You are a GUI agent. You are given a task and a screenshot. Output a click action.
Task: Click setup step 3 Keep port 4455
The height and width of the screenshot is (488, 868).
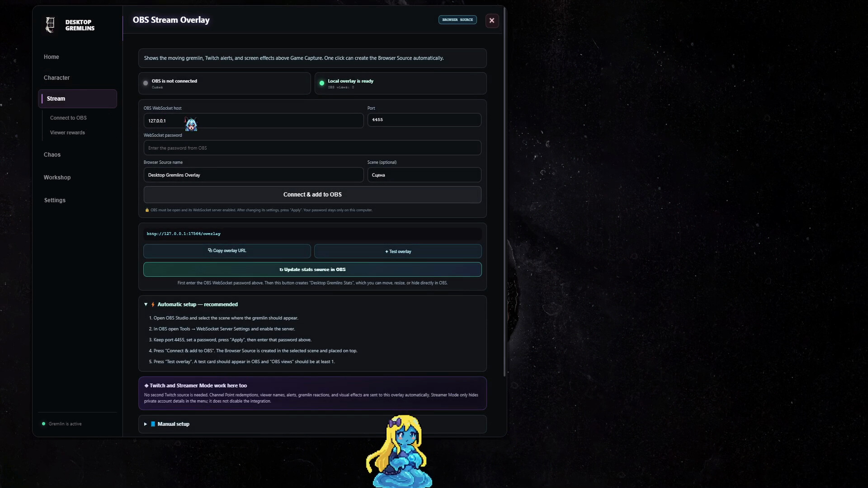(x=230, y=340)
